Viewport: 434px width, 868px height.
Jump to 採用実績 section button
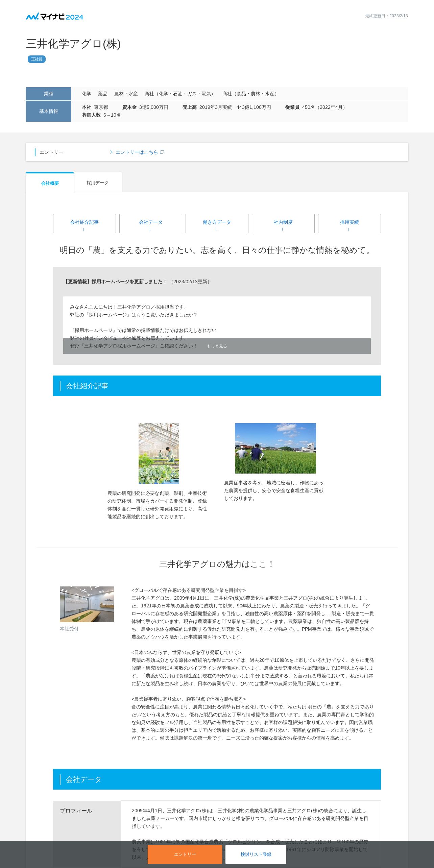349,223
